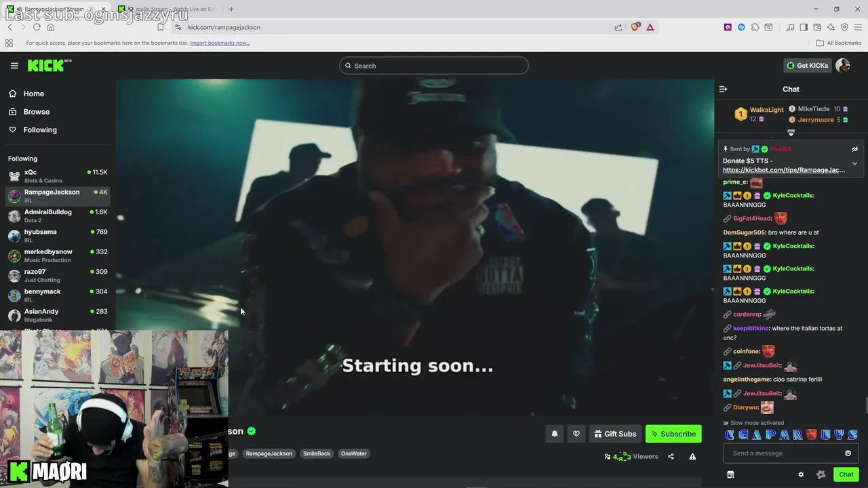Click the browser back button

[x=10, y=27]
